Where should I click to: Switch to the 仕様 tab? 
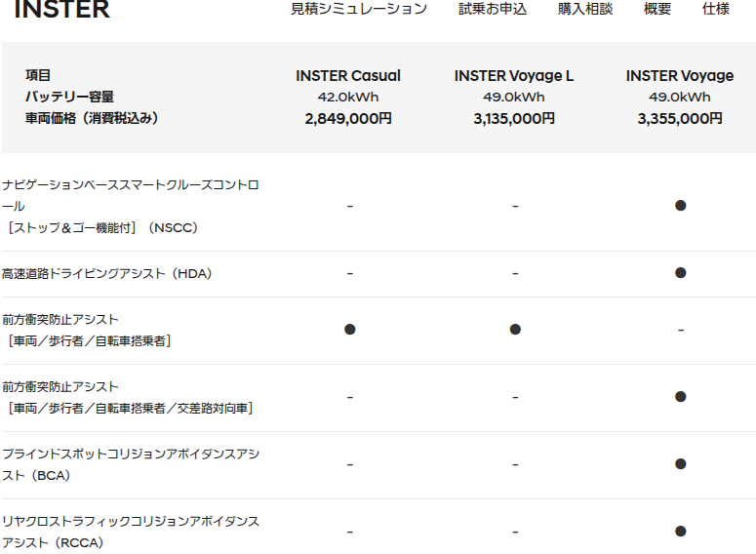pyautogui.click(x=715, y=9)
